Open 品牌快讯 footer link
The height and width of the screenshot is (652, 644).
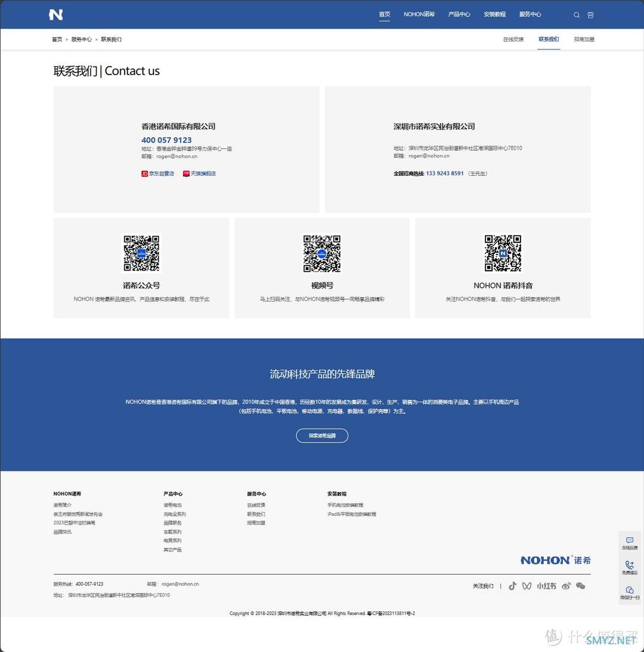click(x=63, y=532)
